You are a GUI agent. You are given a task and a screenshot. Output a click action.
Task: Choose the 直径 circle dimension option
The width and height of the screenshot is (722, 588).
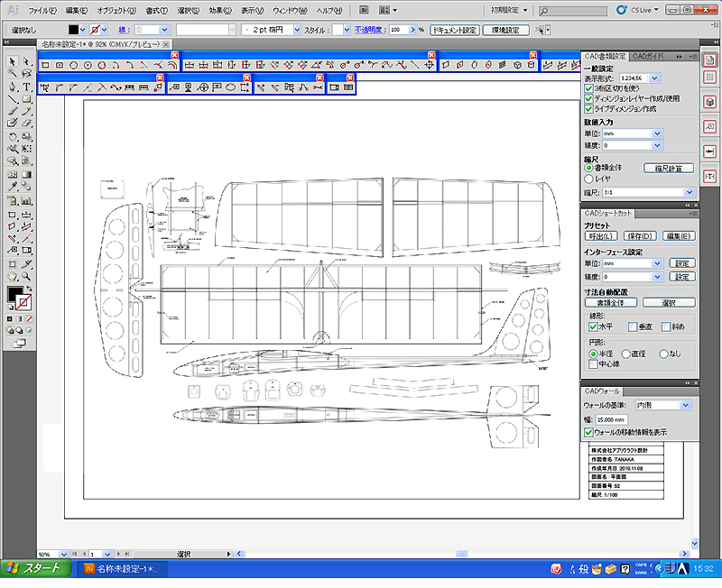[626, 354]
